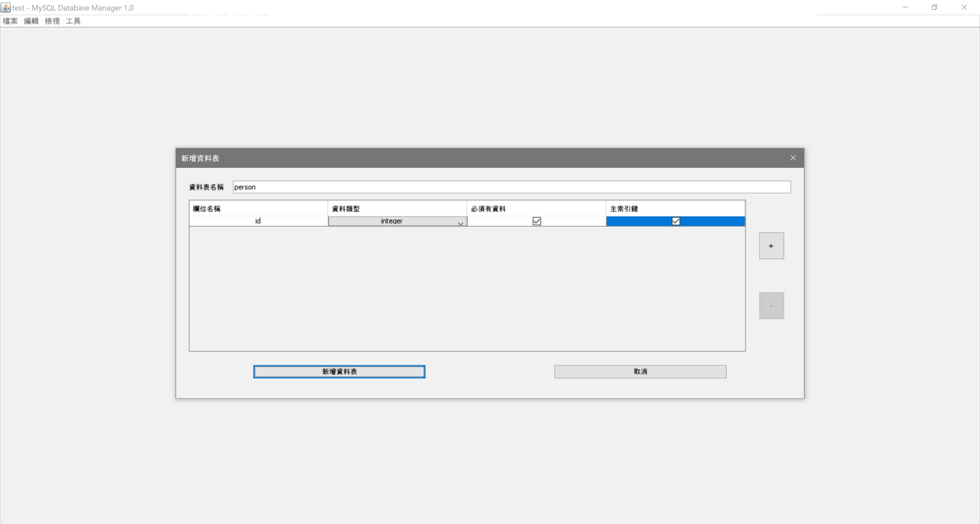The width and height of the screenshot is (980, 524).
Task: Click the 欄位名稱 column header
Action: (258, 209)
